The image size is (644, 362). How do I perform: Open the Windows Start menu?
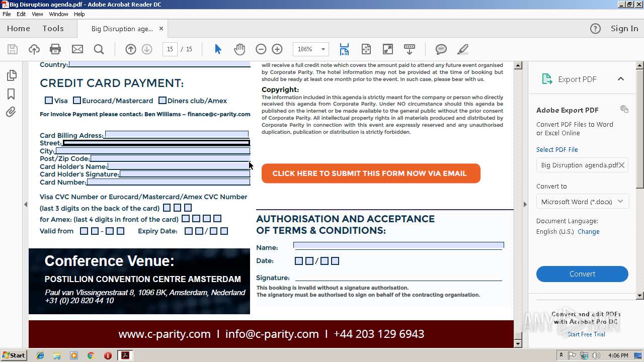(14, 355)
